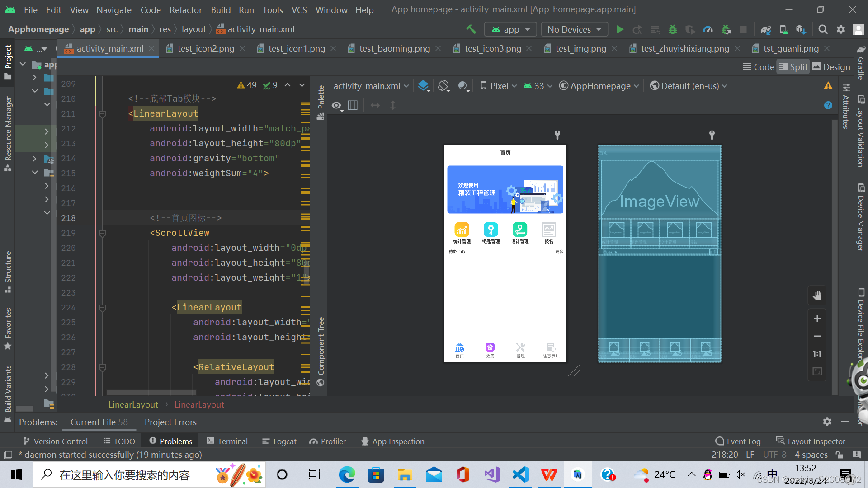The height and width of the screenshot is (488, 868).
Task: Run the app with the green play button
Action: click(620, 29)
